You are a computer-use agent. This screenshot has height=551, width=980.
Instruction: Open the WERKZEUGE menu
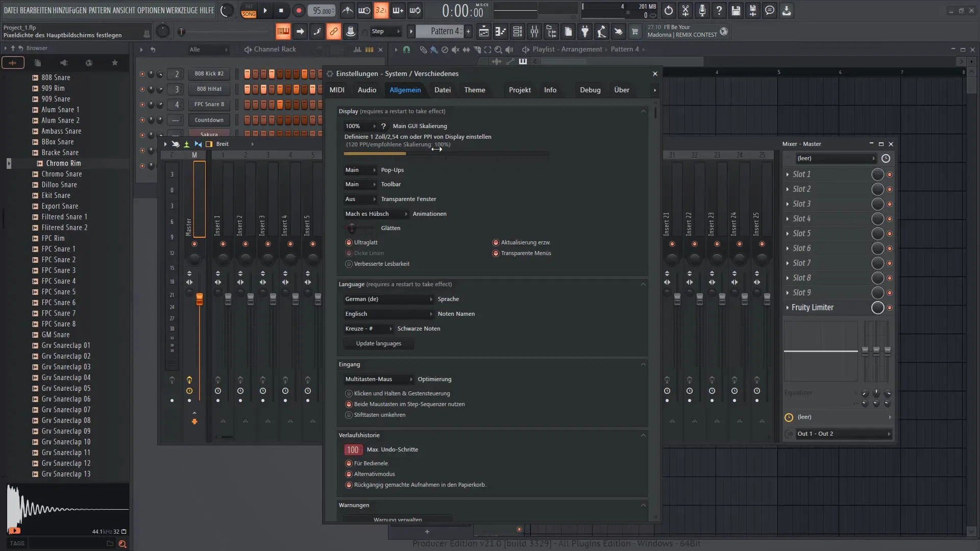[182, 10]
